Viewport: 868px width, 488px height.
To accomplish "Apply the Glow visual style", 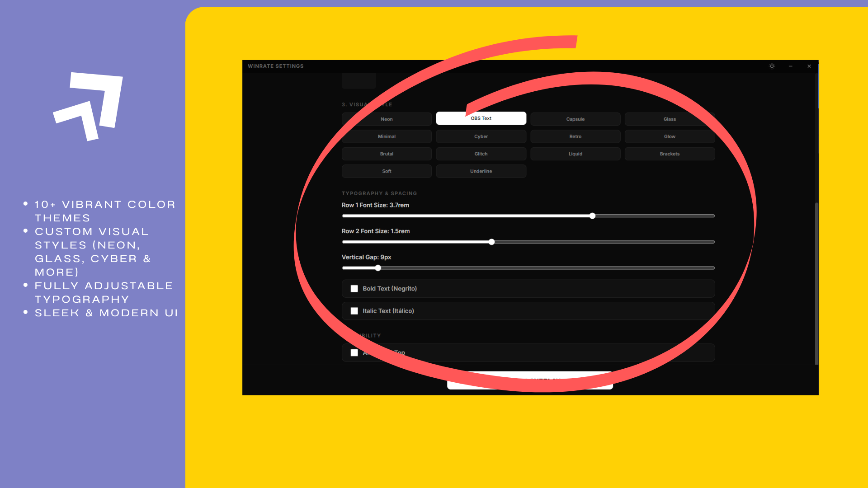I will [x=670, y=136].
